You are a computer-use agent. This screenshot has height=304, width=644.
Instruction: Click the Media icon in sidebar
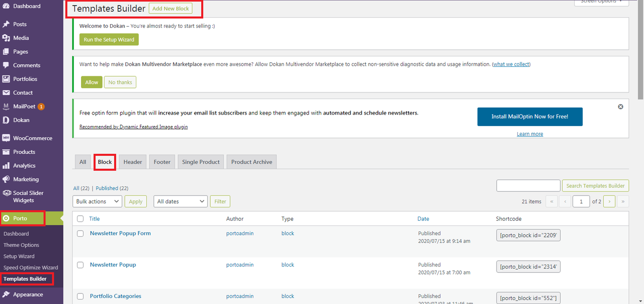click(x=6, y=38)
